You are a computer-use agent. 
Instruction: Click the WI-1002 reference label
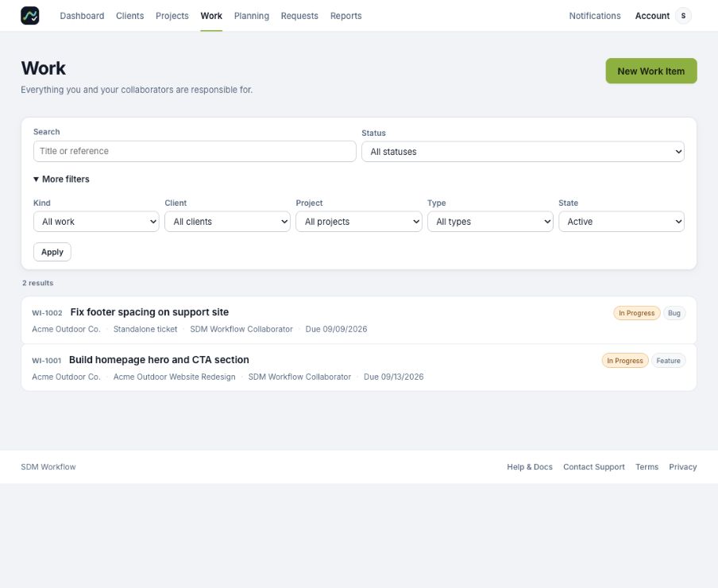point(47,313)
